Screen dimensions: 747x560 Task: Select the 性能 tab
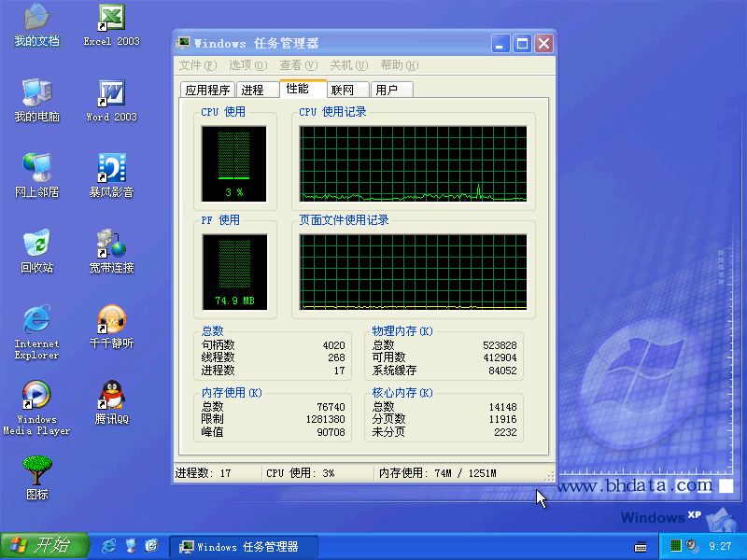pos(303,89)
